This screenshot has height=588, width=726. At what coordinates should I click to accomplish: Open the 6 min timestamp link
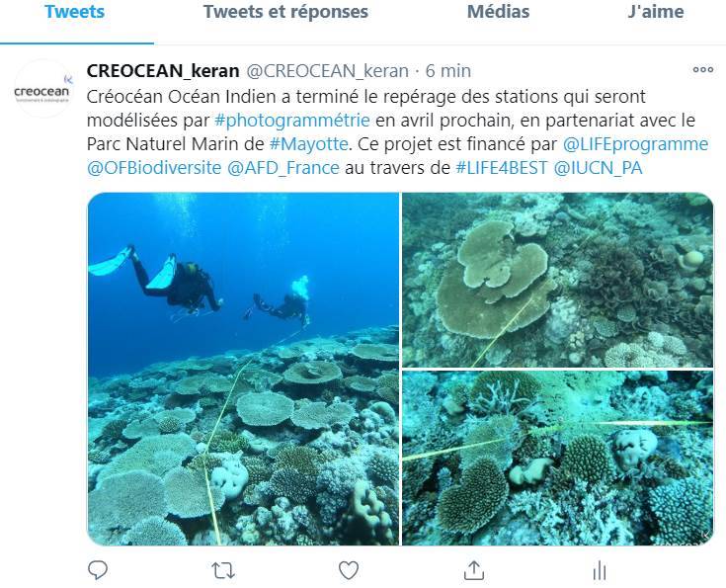[x=447, y=71]
